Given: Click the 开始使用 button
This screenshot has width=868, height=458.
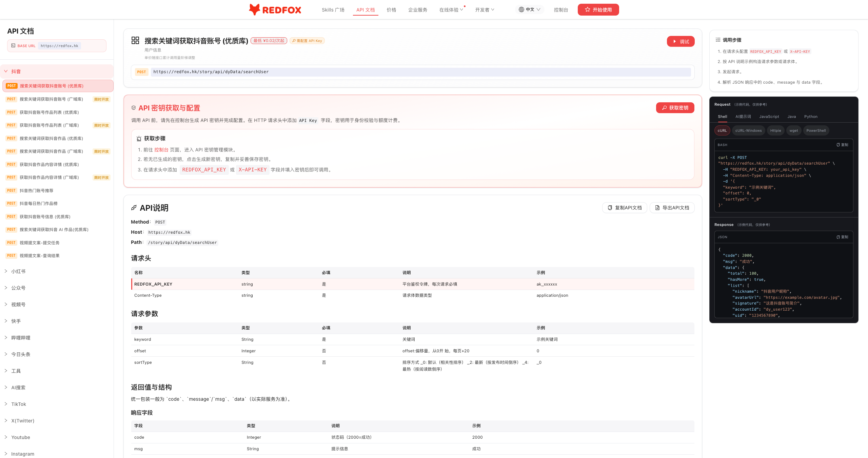Looking at the screenshot, I should [598, 9].
